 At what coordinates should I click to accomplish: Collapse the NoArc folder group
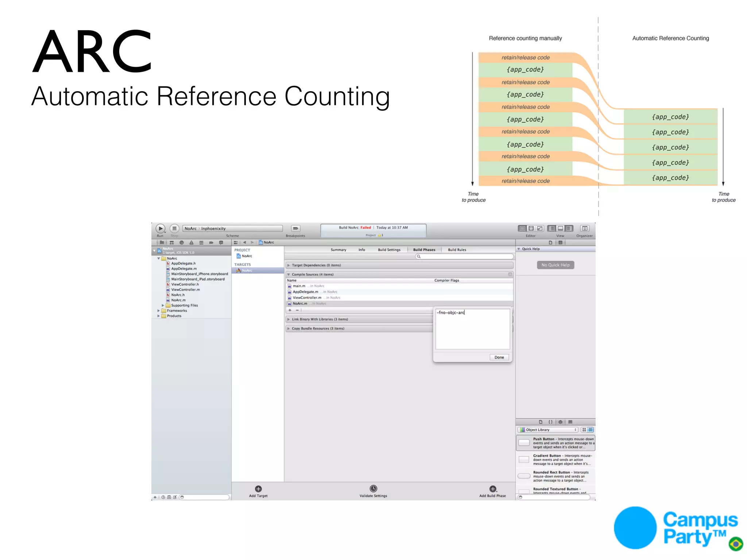(159, 258)
